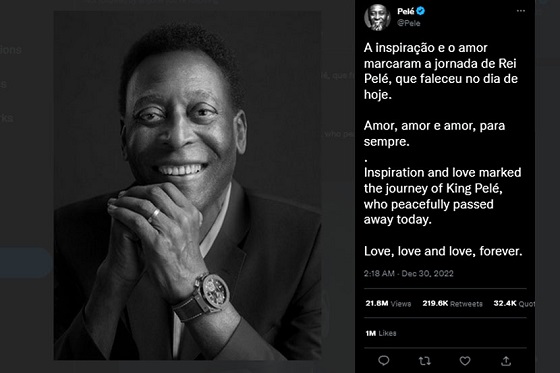View the 219.6K Retweets list
The height and width of the screenshot is (373, 560).
pos(452,303)
